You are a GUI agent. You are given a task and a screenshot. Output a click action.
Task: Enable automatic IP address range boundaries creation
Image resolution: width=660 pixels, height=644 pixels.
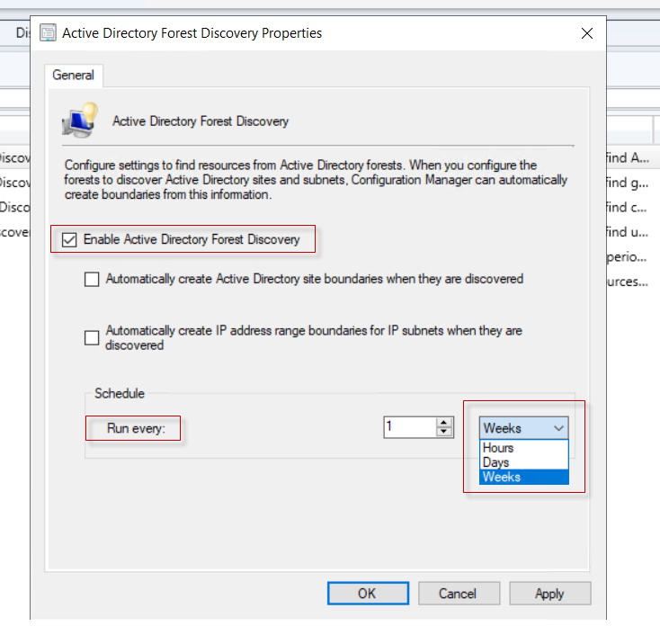pos(92,337)
